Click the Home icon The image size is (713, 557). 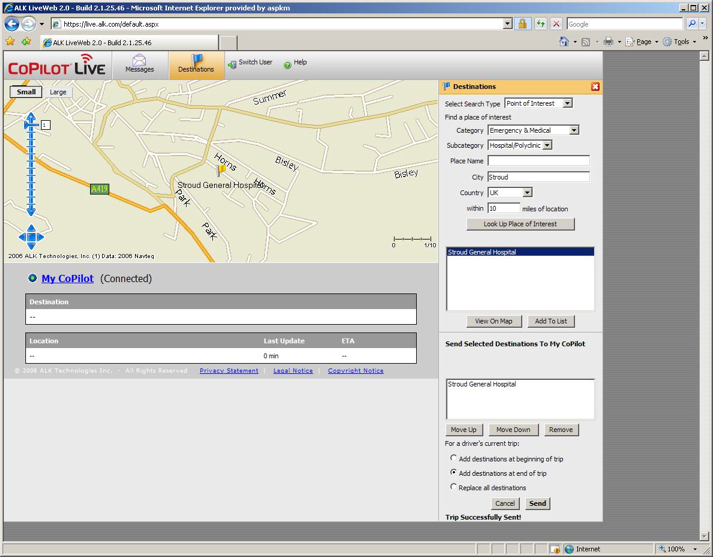tap(564, 42)
